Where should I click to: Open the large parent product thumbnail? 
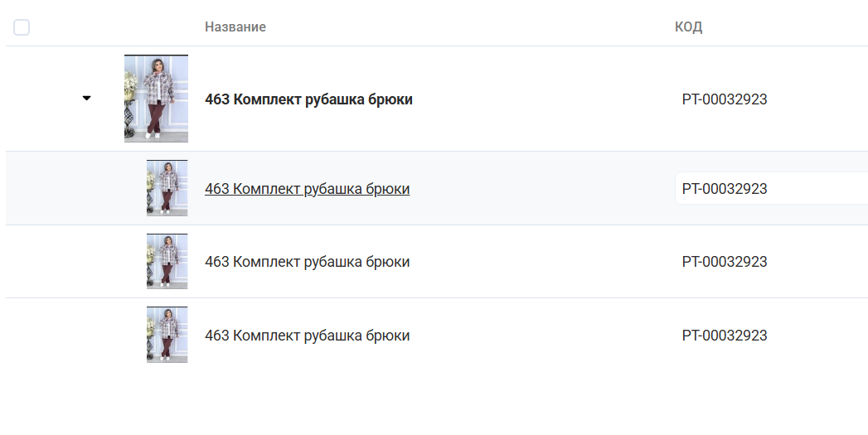click(156, 99)
